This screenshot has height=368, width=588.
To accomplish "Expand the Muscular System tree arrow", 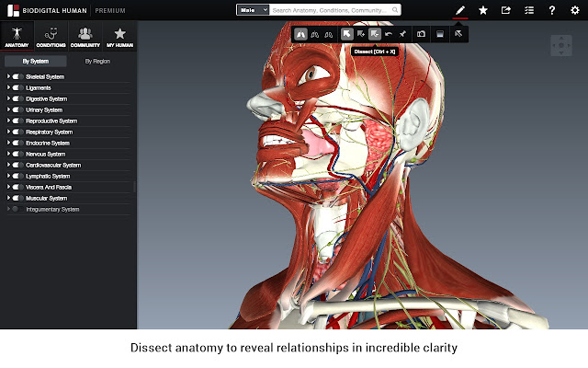I will click(8, 198).
